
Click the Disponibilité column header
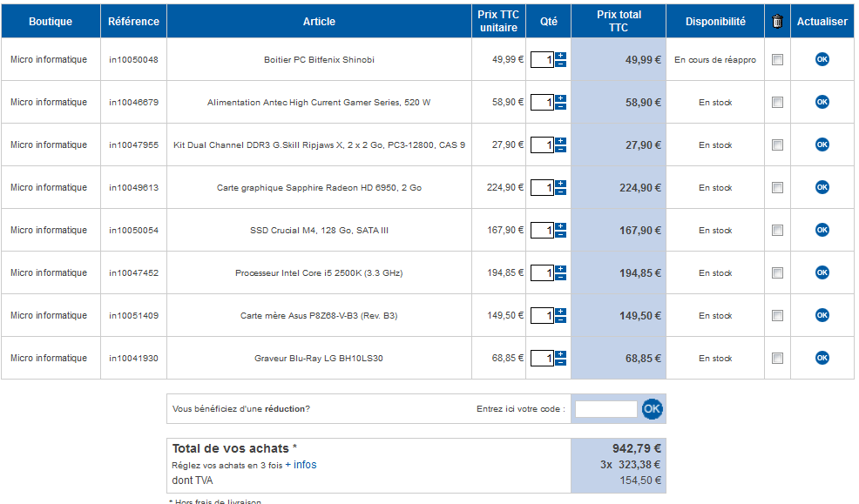pyautogui.click(x=714, y=22)
